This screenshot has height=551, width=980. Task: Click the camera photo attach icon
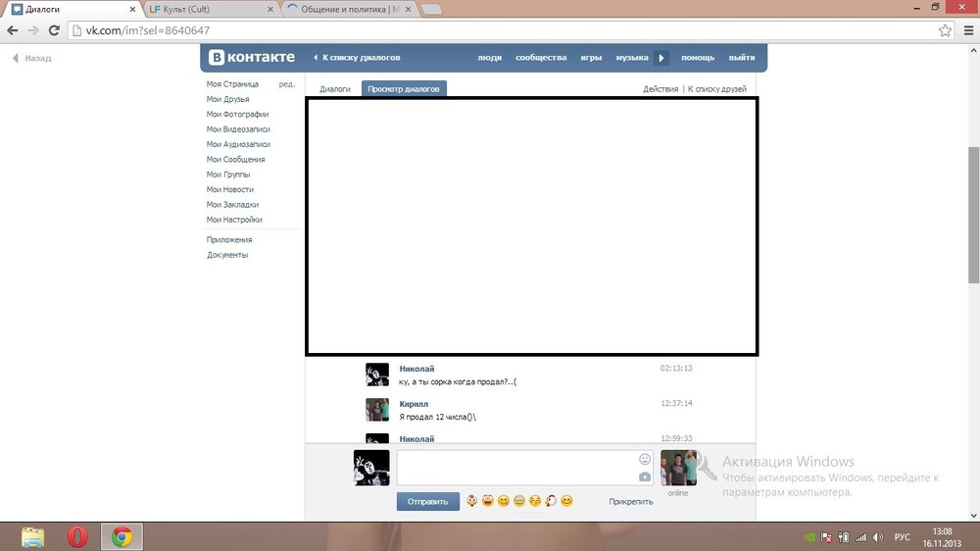click(644, 476)
